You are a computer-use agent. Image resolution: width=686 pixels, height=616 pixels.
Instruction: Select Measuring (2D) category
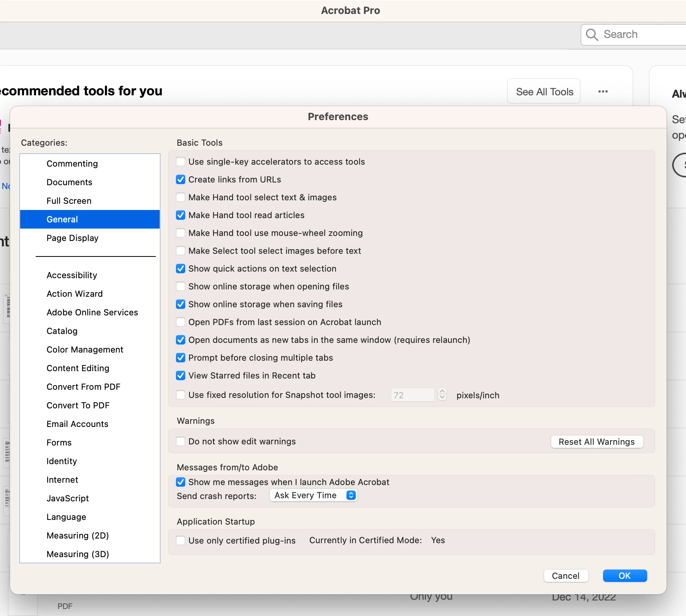(90, 535)
